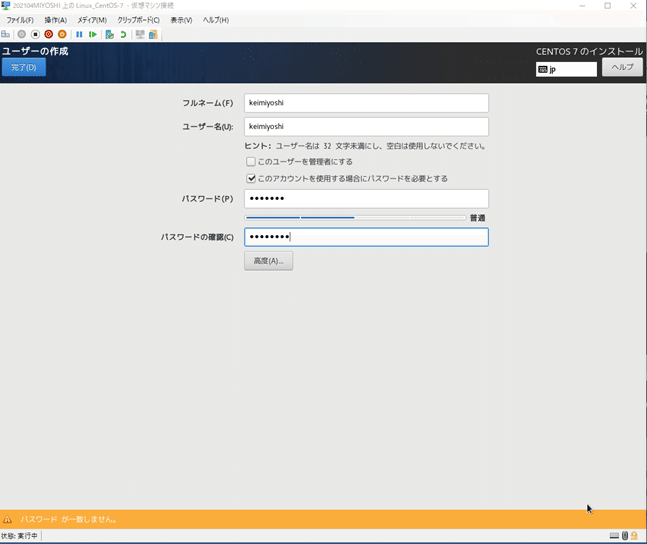The image size is (647, 544).
Task: Open the 操作(A) menu
Action: point(56,20)
